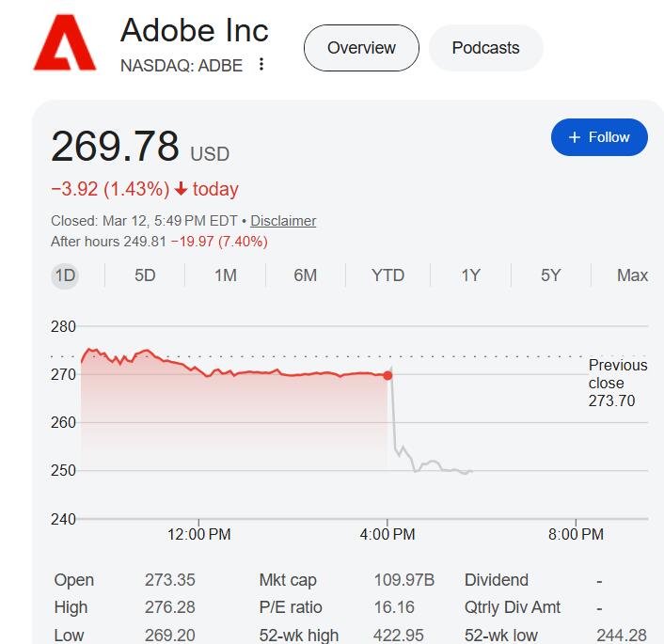Switch chart to 1Y range
The width and height of the screenshot is (664, 644).
pyautogui.click(x=470, y=275)
